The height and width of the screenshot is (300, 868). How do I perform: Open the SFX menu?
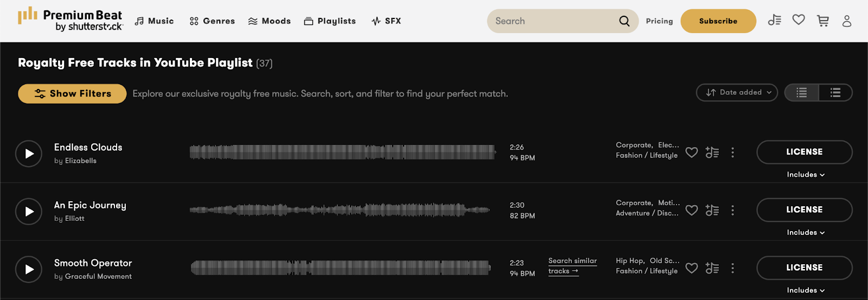pos(386,21)
